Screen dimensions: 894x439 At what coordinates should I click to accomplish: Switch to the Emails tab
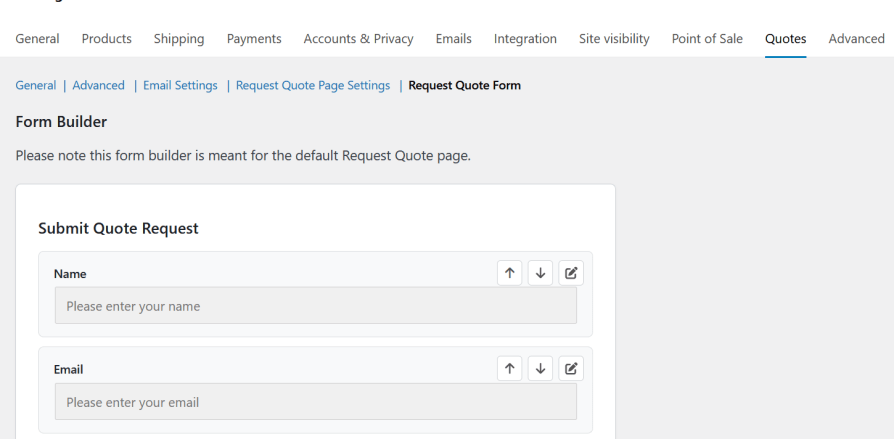point(453,39)
